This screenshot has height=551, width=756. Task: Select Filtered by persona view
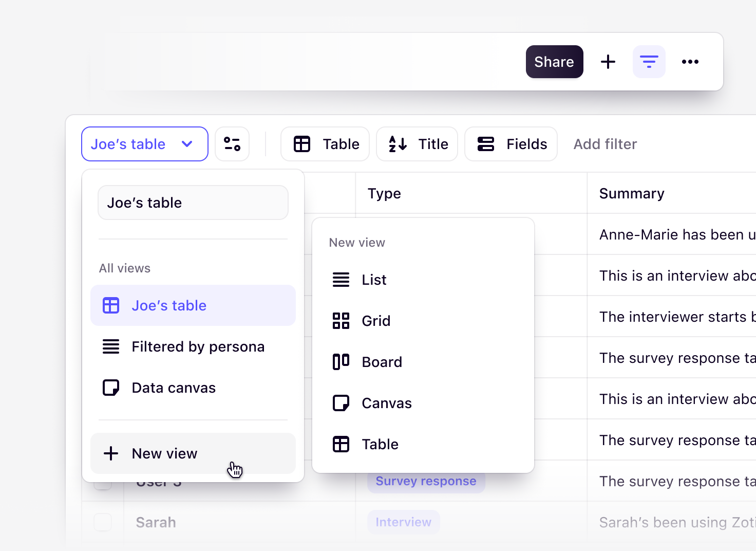(198, 346)
